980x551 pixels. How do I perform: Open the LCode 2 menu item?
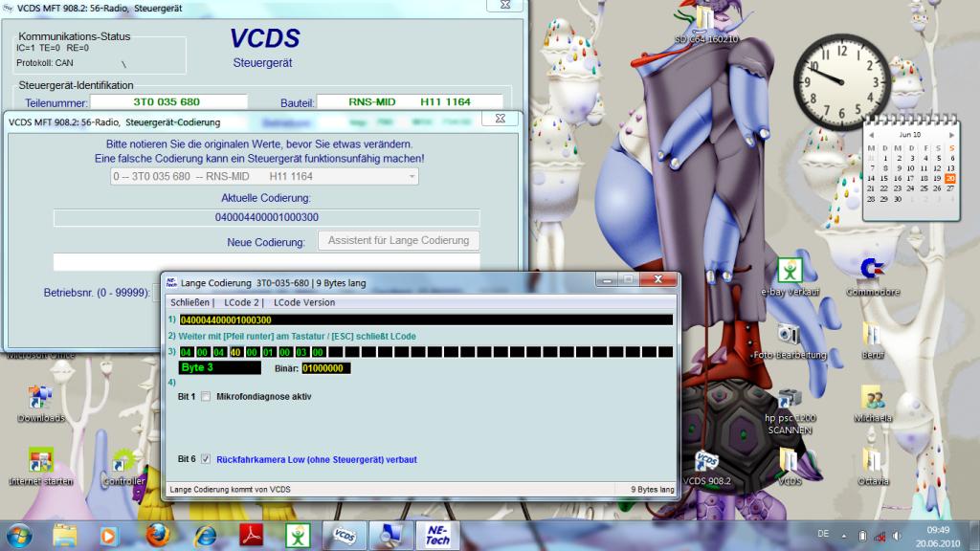pyautogui.click(x=241, y=302)
